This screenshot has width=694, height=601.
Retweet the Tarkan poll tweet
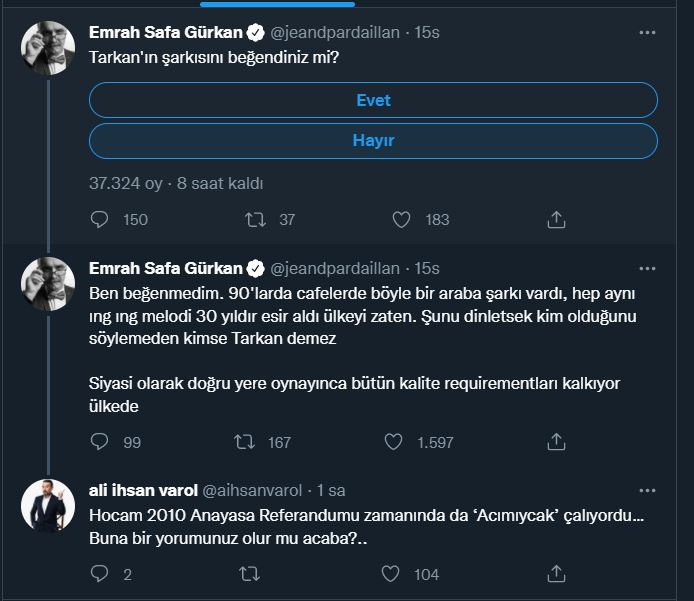point(253,220)
